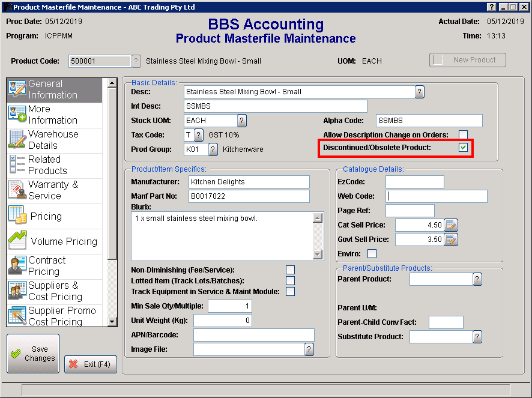Switch to More Information section
Screen dimensions: 532x398
53,115
